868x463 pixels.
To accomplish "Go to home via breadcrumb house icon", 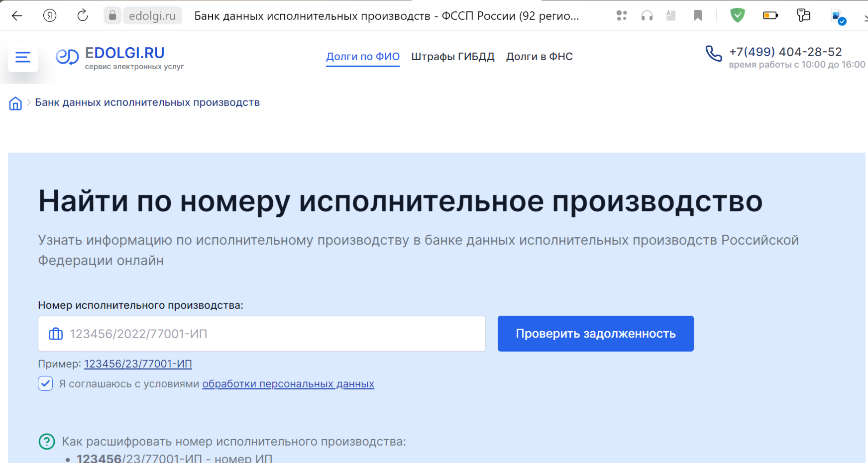I will pos(15,103).
